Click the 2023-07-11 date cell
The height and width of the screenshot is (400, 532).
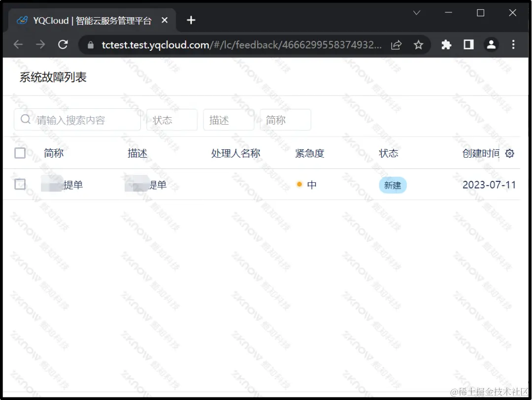point(489,185)
